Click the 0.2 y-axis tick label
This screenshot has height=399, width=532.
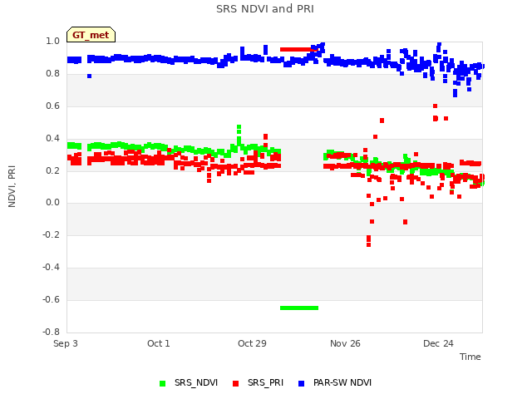tap(52, 170)
